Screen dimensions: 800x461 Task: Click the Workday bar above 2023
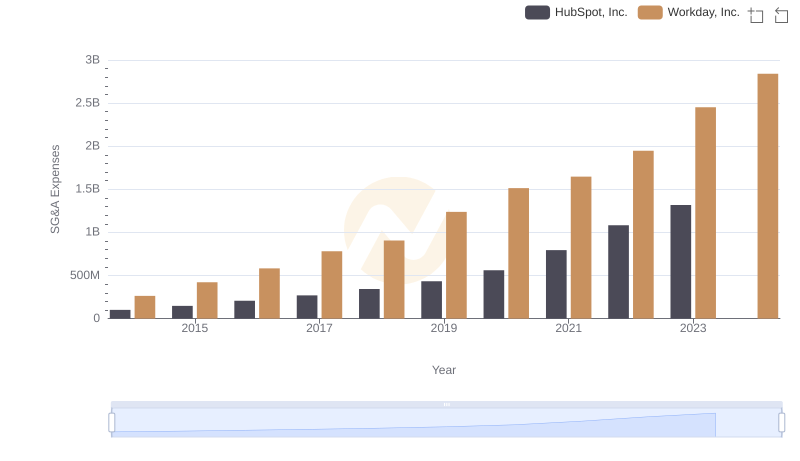coord(706,213)
